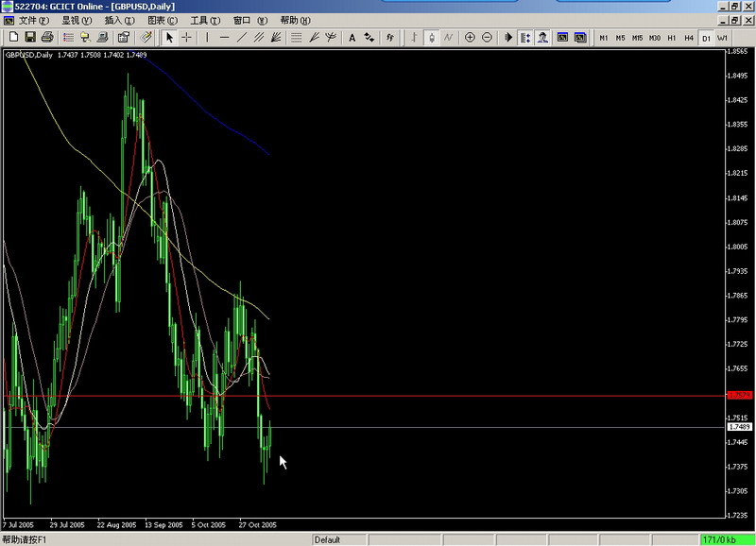Add a text label with the A tool

point(351,38)
